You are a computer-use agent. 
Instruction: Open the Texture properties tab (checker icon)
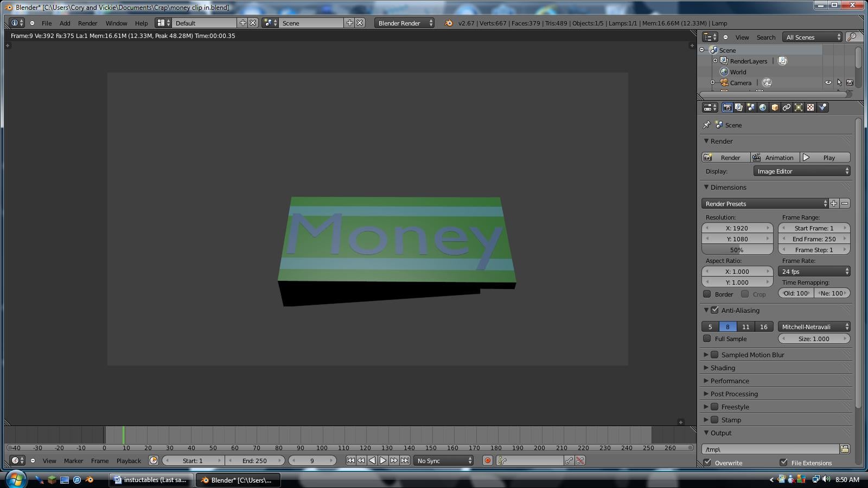click(x=810, y=107)
